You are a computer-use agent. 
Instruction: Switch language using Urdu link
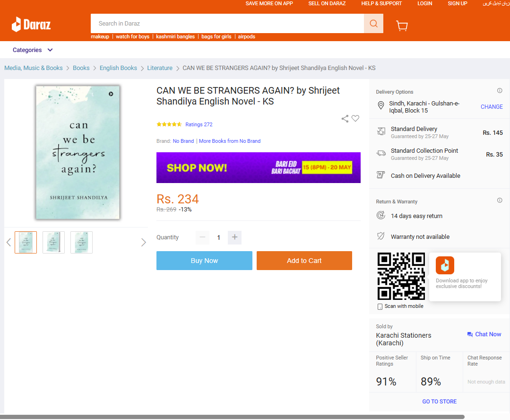pos(495,4)
